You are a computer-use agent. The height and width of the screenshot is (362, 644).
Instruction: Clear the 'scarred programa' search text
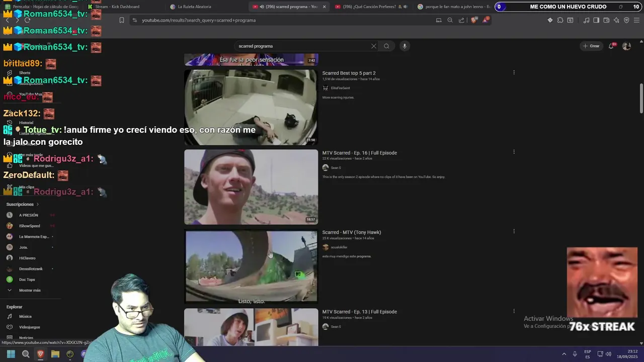(x=373, y=46)
